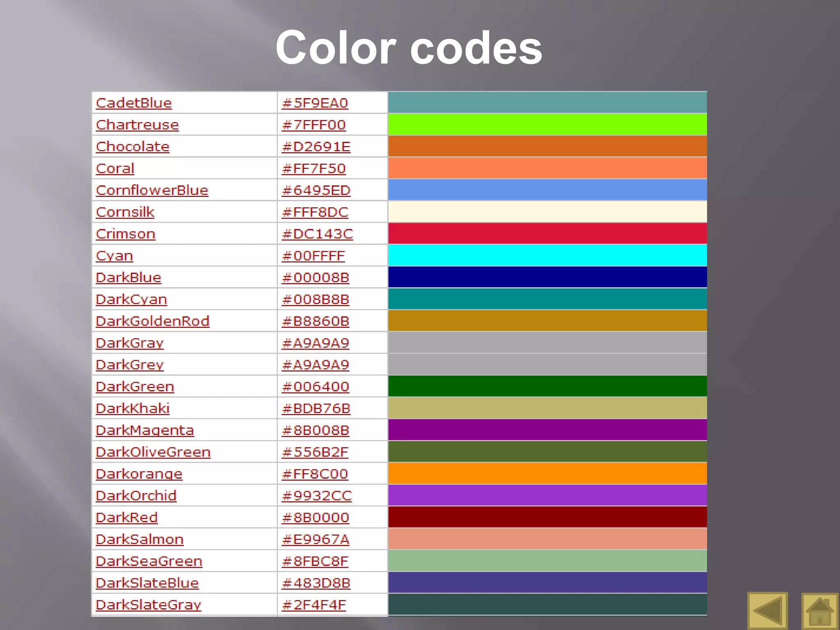Click hex code #FF8C00

pos(315,474)
